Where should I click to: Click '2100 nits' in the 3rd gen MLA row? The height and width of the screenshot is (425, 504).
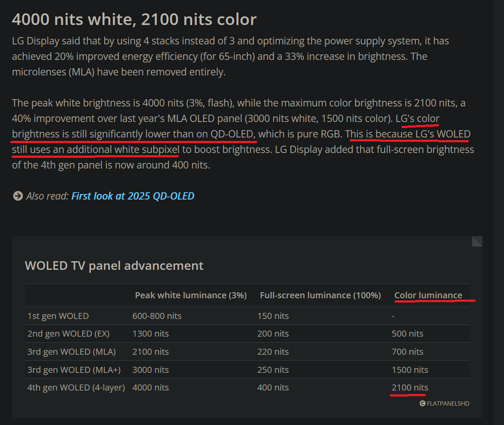click(150, 352)
